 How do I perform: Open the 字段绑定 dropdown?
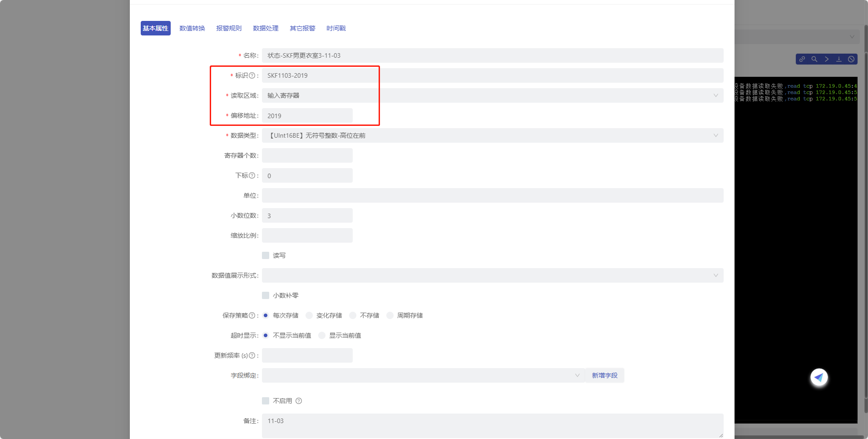pyautogui.click(x=424, y=375)
